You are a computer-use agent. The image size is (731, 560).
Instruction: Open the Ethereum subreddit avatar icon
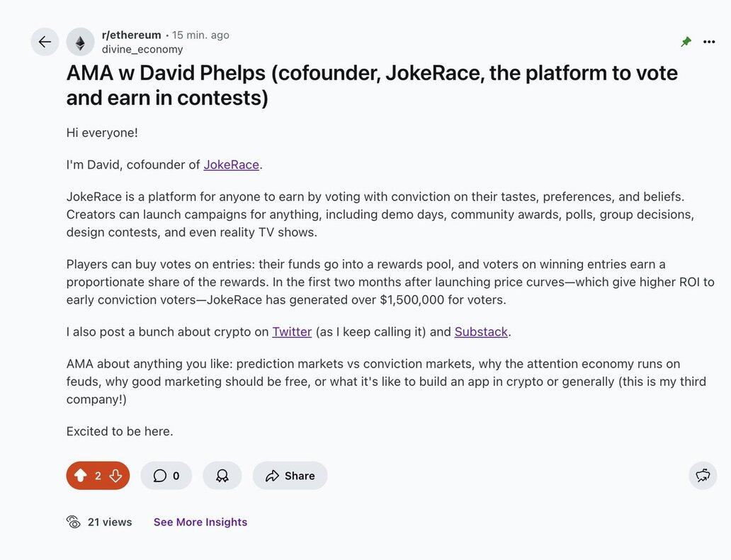point(80,42)
